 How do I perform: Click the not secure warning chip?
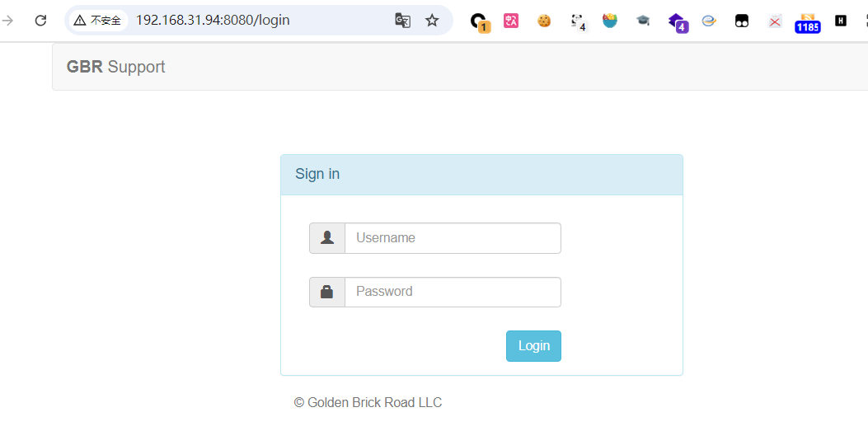(98, 21)
